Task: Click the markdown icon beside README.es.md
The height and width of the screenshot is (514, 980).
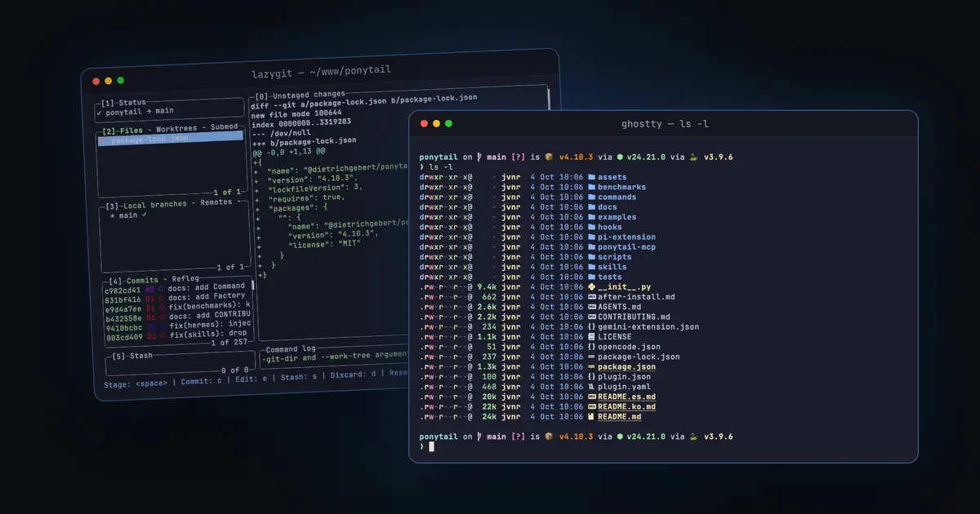Action: pyautogui.click(x=591, y=397)
